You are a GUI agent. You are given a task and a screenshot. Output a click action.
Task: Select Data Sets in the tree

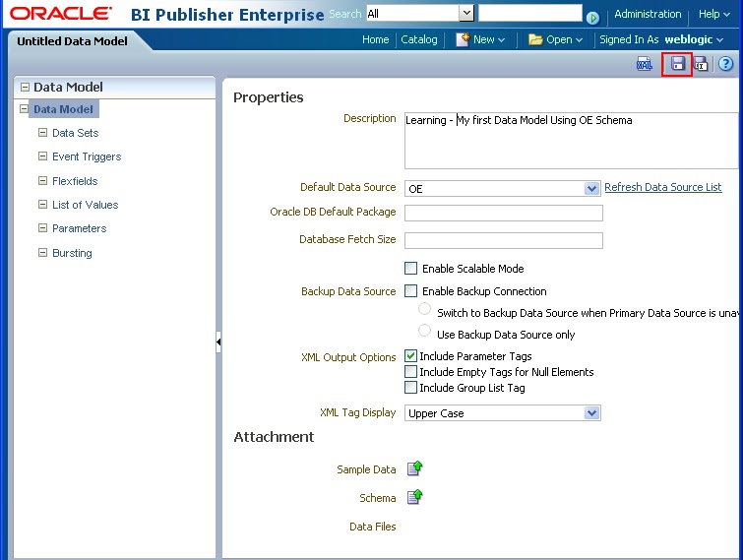click(x=76, y=133)
